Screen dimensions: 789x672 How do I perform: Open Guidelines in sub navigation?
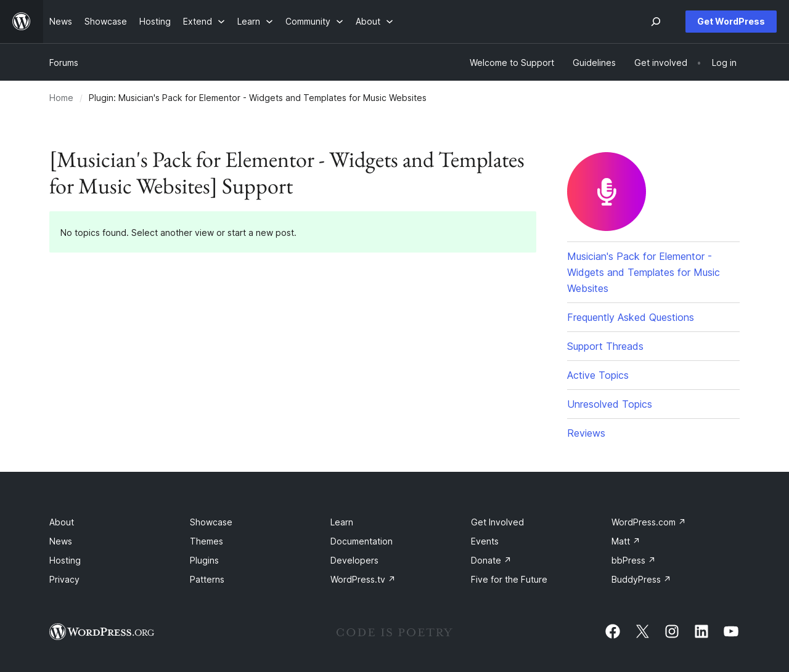594,63
